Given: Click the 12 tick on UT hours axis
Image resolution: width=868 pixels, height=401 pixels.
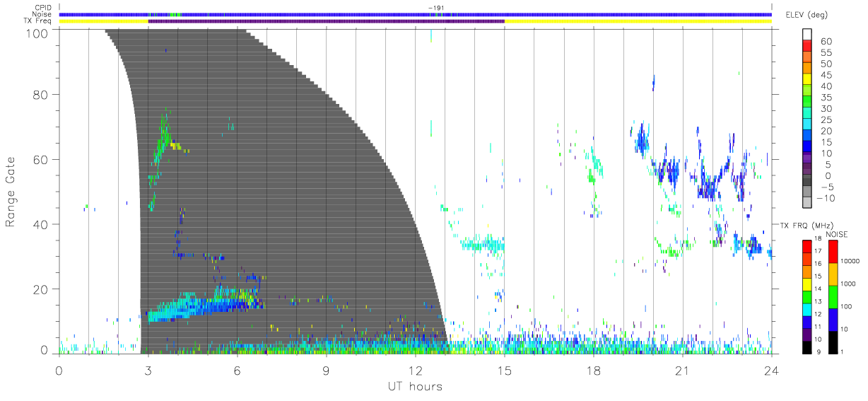Looking at the screenshot, I should coord(415,371).
